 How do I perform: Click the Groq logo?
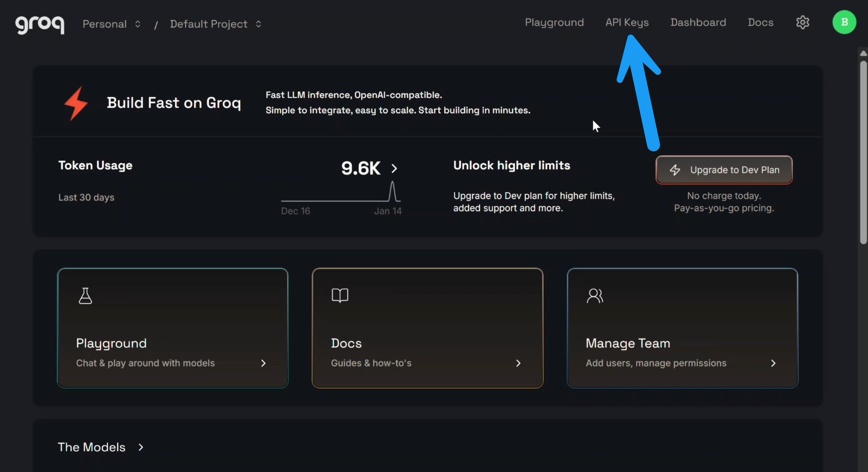(39, 24)
